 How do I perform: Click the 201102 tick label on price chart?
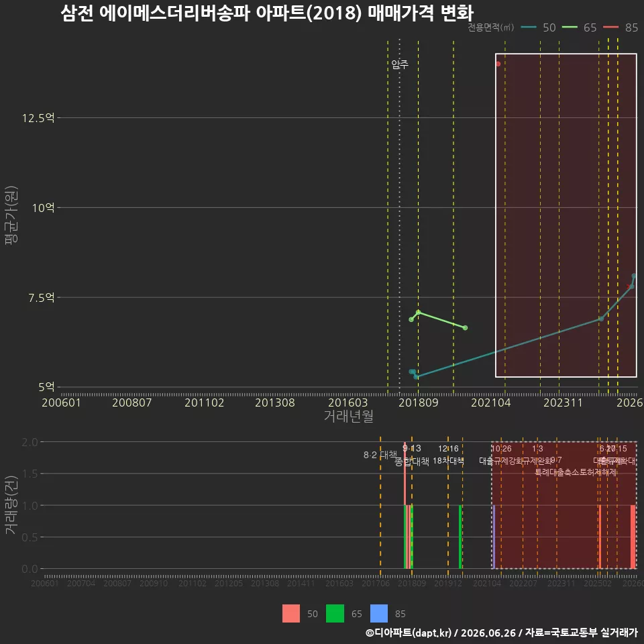[x=204, y=402]
